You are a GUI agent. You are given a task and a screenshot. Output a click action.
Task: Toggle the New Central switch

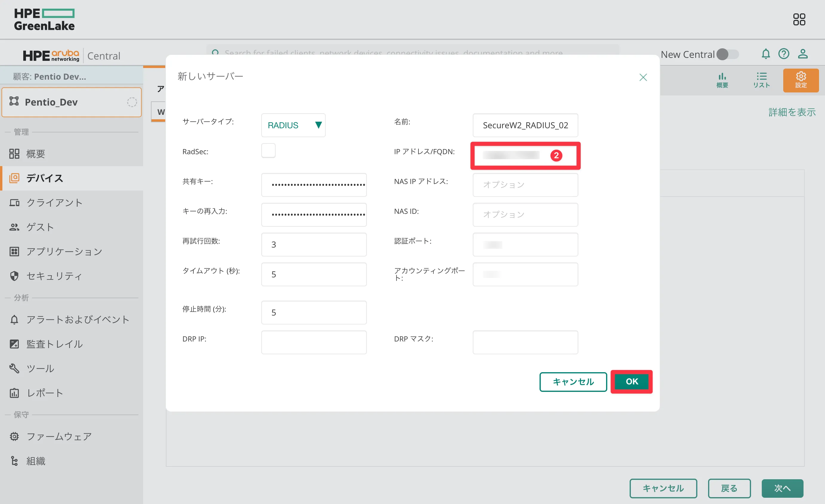[727, 54]
